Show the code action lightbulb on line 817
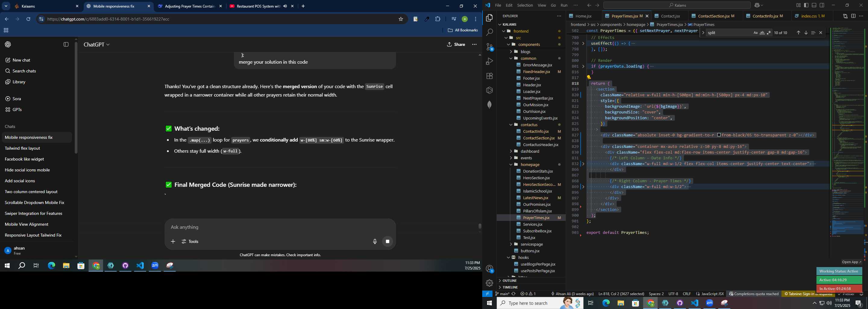Viewport: 868px width, 309px height. 589,77
